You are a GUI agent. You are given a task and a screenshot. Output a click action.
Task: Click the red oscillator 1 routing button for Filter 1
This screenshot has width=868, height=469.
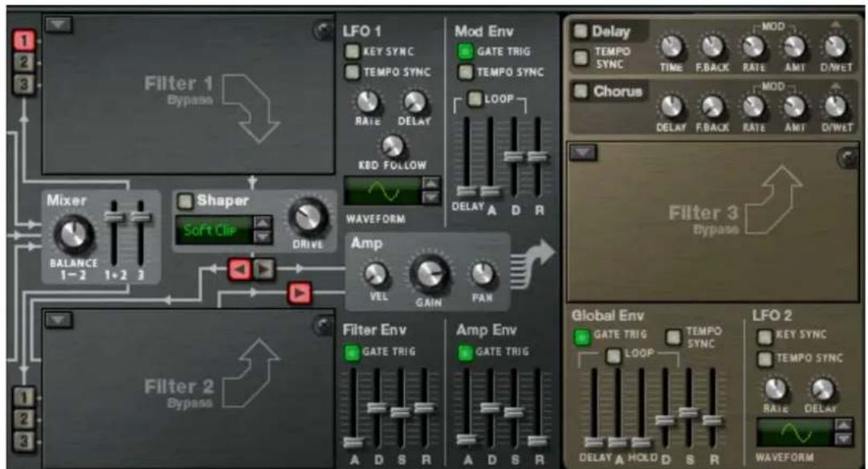tap(24, 40)
